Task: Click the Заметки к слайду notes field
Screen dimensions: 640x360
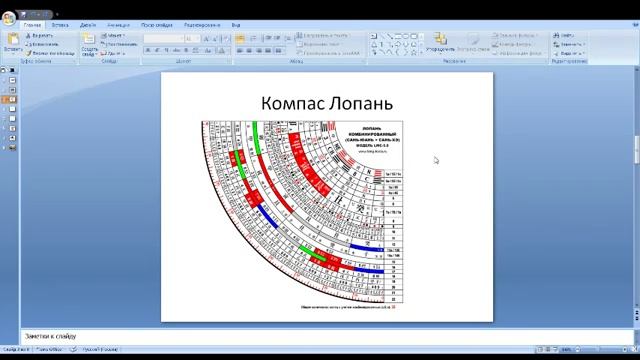Action: 327,336
